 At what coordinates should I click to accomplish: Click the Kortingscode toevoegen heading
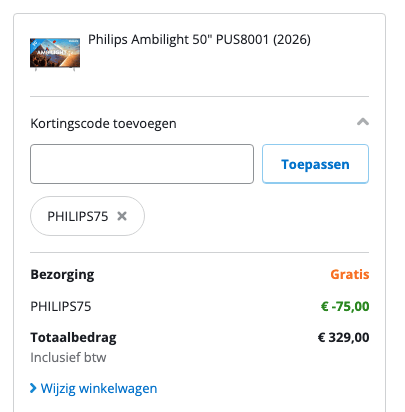click(x=103, y=124)
